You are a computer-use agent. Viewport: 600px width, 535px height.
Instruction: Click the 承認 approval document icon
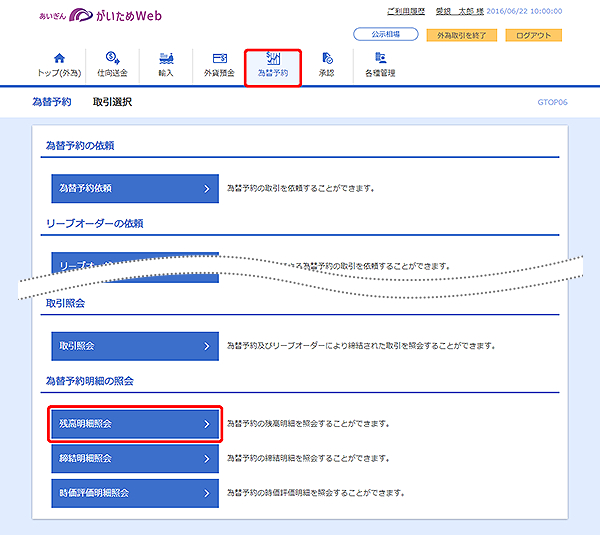[327, 58]
